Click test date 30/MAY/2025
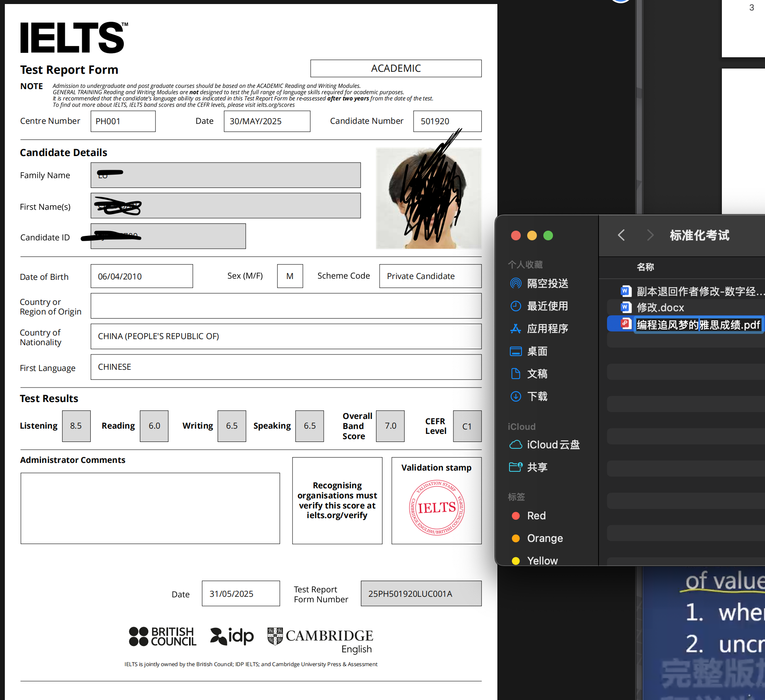 tap(267, 121)
